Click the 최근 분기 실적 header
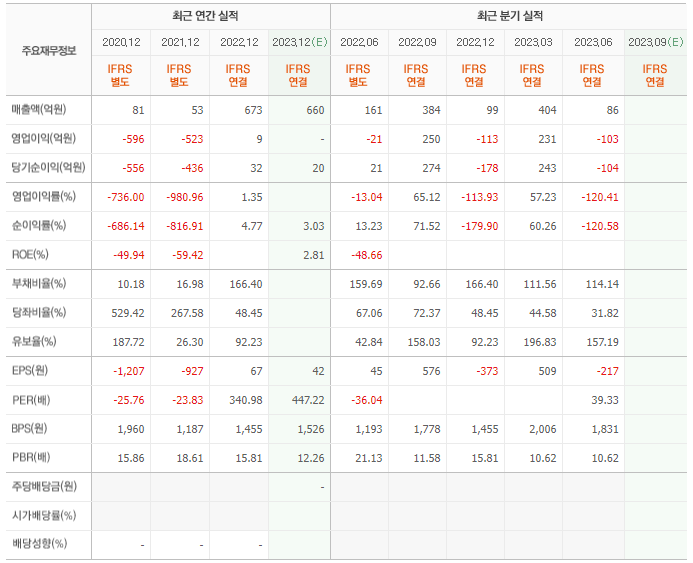Screen dimensions: 693x563 click(x=510, y=16)
